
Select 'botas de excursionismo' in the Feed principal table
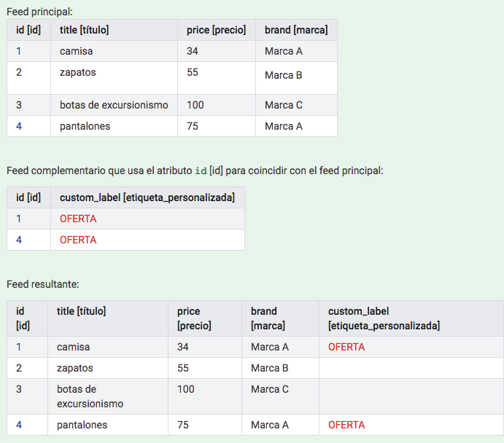pyautogui.click(x=114, y=105)
